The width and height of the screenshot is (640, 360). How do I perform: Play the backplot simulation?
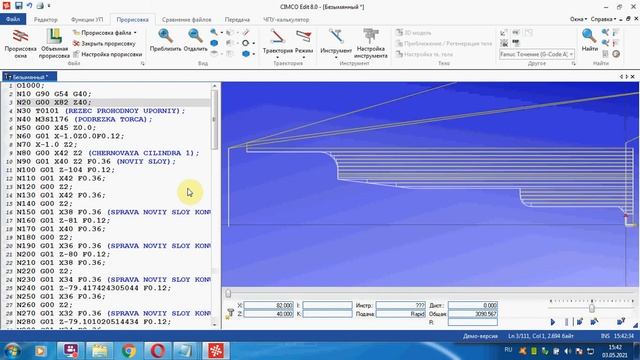[x=553, y=322]
